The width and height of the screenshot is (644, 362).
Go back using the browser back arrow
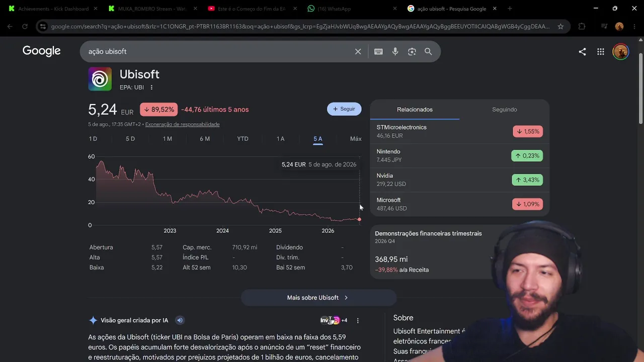point(10,27)
